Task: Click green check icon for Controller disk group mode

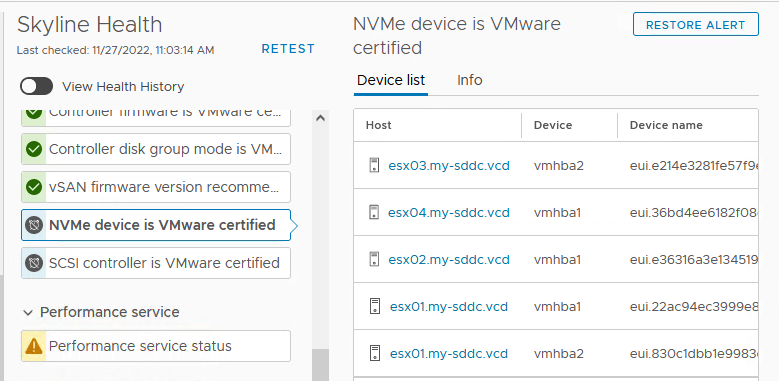Action: [x=34, y=149]
